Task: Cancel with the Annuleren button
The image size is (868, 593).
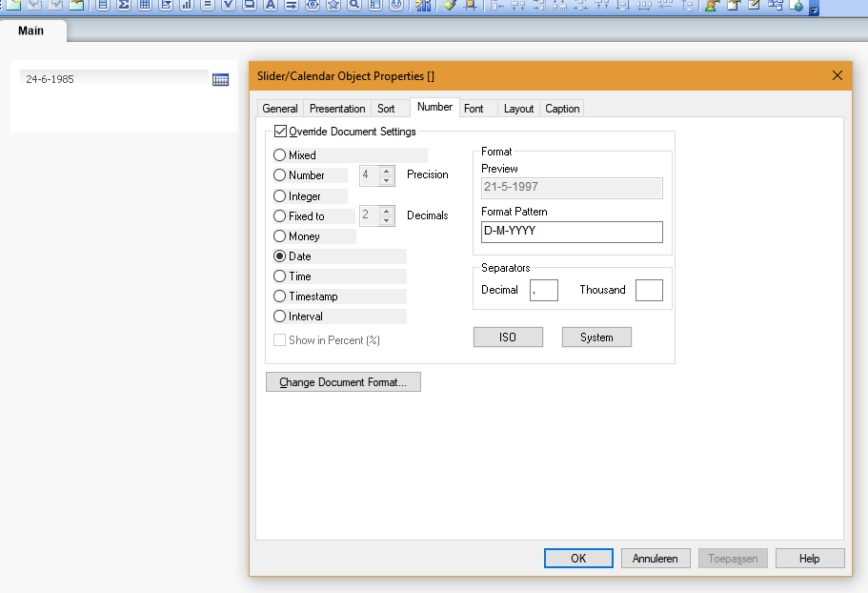Action: (656, 558)
